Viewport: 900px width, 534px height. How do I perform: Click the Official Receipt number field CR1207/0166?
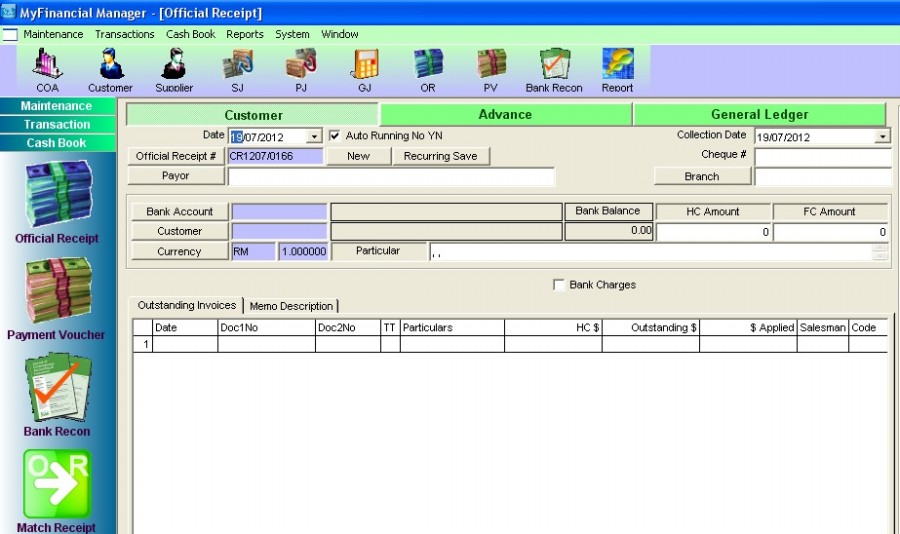click(276, 156)
